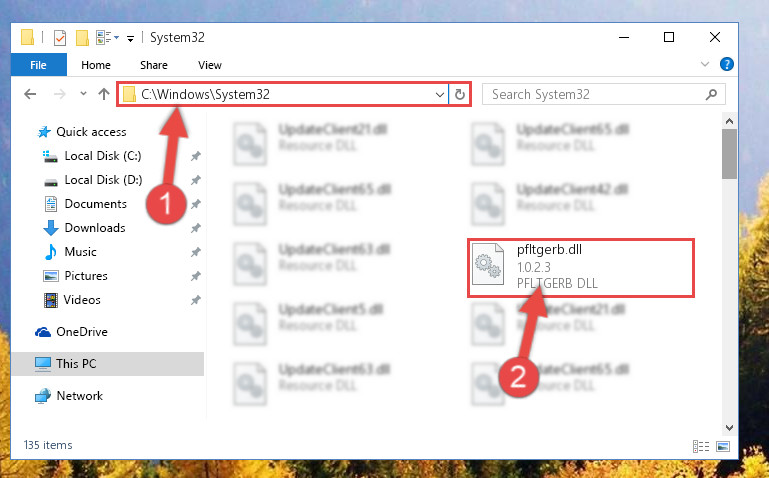
Task: Click the New Folder icon in quick toolbar
Action: point(82,37)
